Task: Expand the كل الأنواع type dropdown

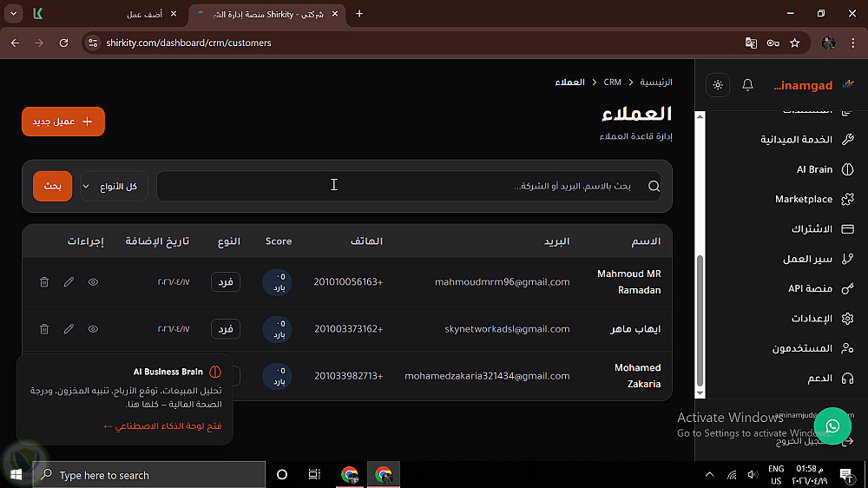Action: pyautogui.click(x=114, y=186)
